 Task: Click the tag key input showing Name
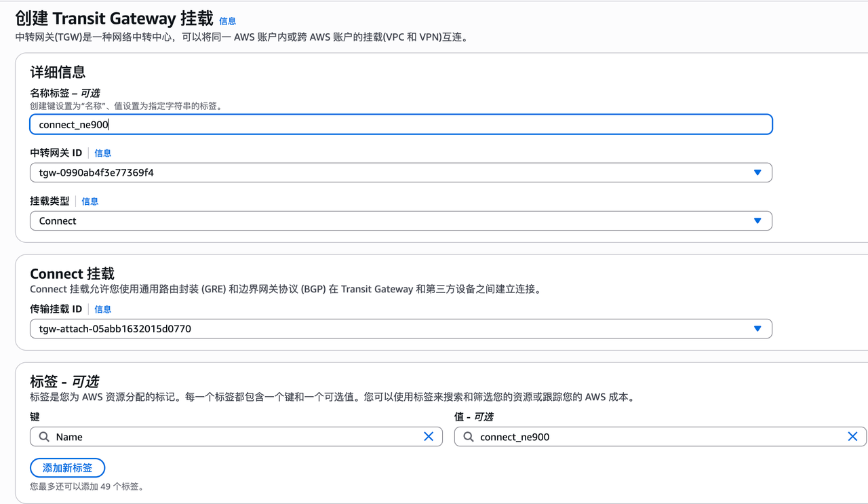click(203, 436)
